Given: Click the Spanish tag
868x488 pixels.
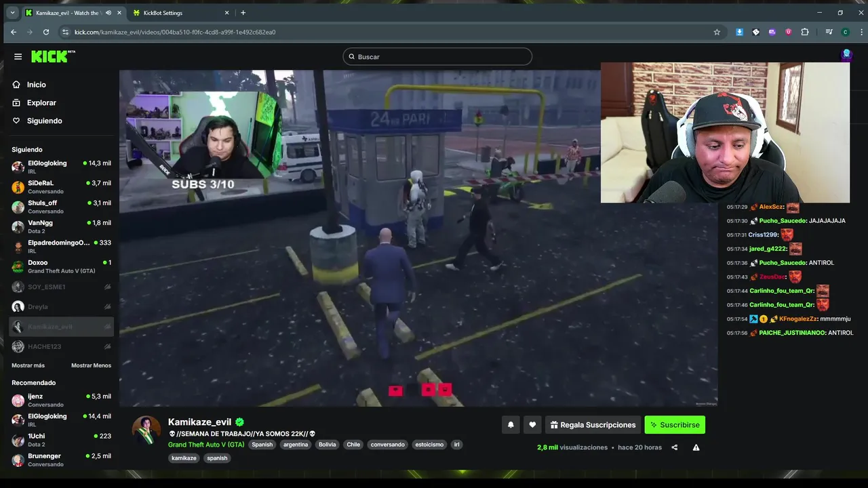Looking at the screenshot, I should (262, 445).
